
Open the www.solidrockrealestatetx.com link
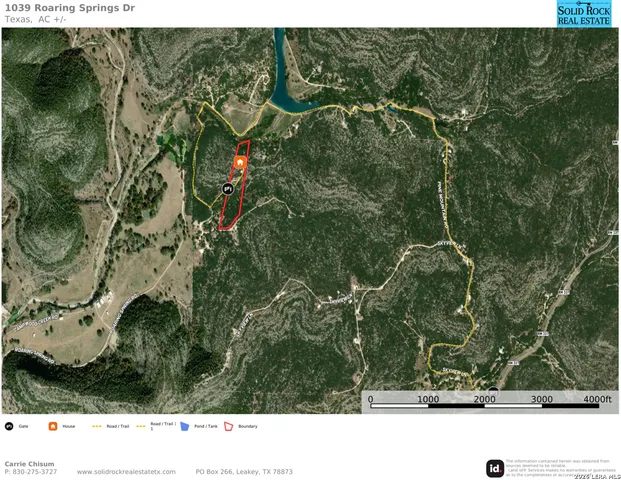click(x=126, y=472)
